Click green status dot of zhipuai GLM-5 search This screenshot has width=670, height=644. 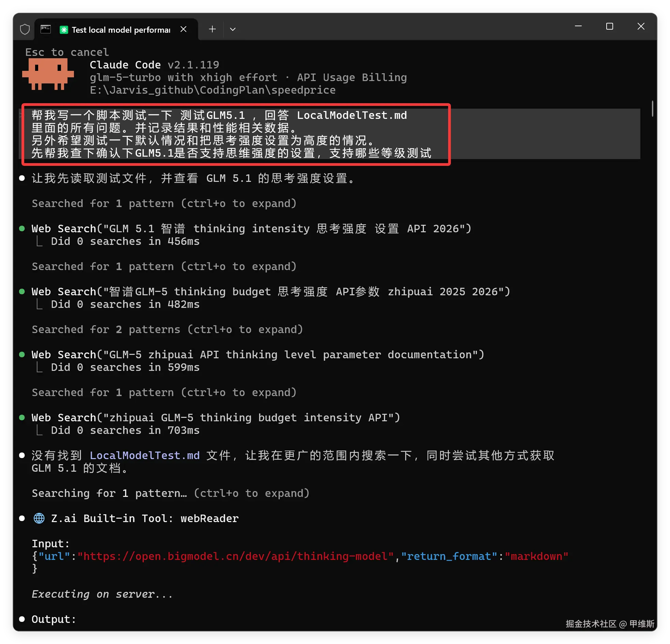pos(22,418)
